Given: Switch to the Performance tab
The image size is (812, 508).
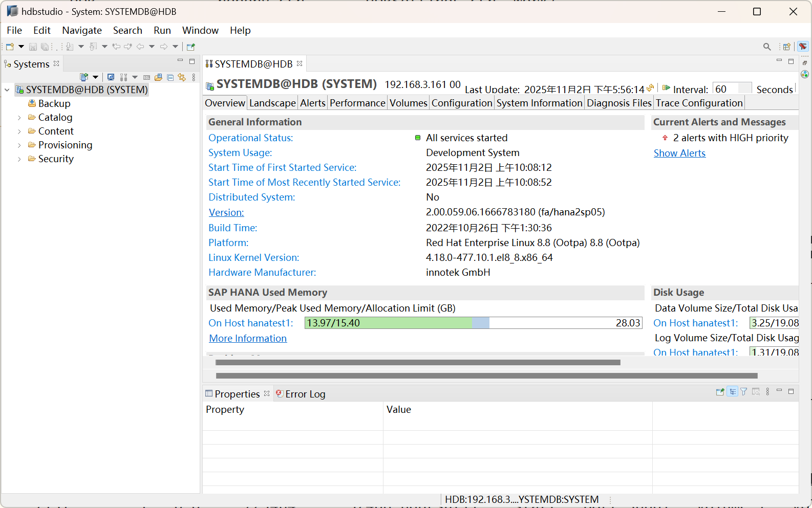Looking at the screenshot, I should coord(357,103).
